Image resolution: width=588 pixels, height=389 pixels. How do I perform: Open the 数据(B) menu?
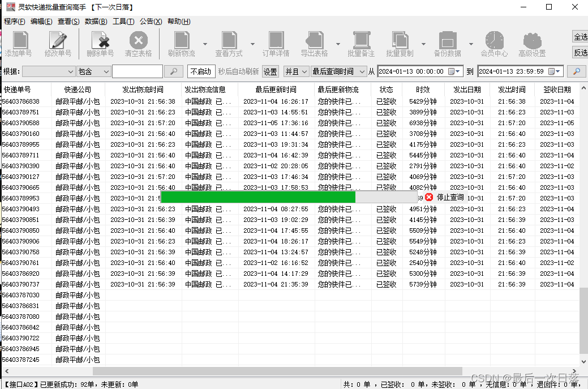95,21
